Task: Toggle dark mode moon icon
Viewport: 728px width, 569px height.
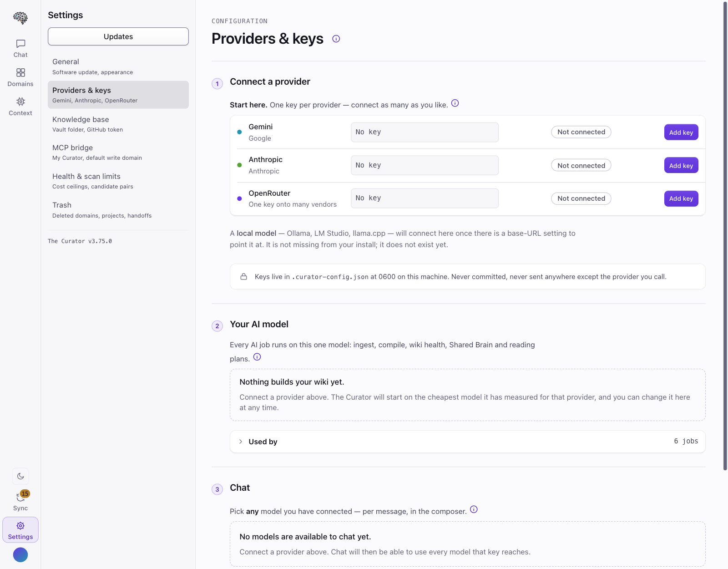Action: pos(20,476)
